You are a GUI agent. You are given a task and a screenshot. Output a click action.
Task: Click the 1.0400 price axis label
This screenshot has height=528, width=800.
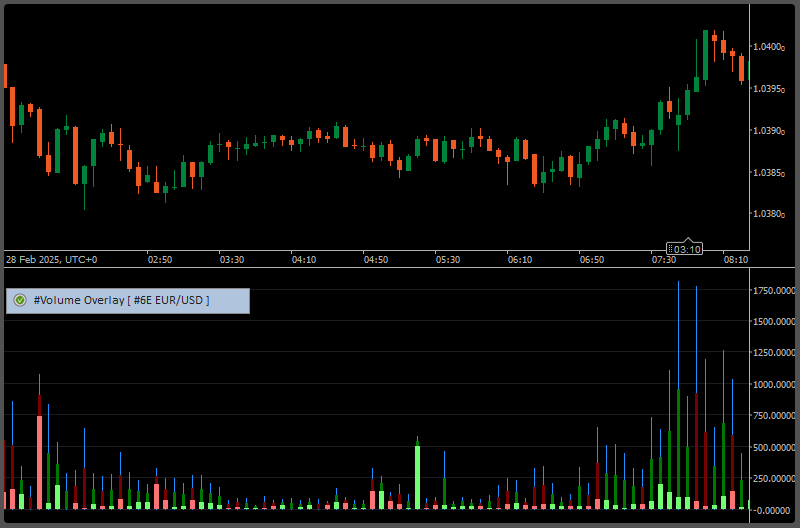pos(770,47)
